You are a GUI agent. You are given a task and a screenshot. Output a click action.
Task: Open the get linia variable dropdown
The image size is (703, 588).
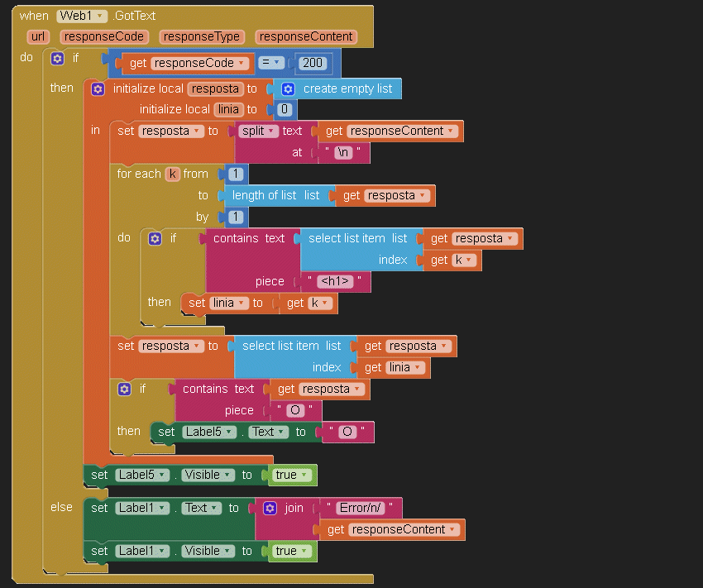click(x=405, y=367)
